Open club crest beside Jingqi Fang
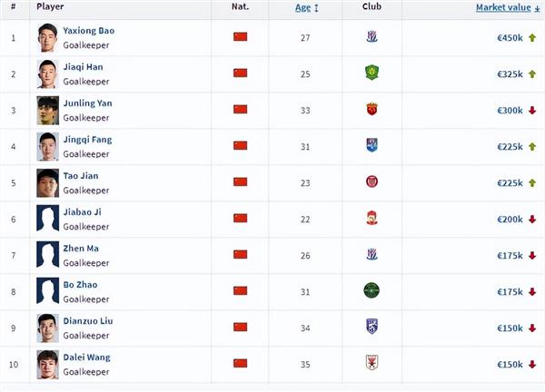Image resolution: width=545 pixels, height=392 pixels. point(372,145)
